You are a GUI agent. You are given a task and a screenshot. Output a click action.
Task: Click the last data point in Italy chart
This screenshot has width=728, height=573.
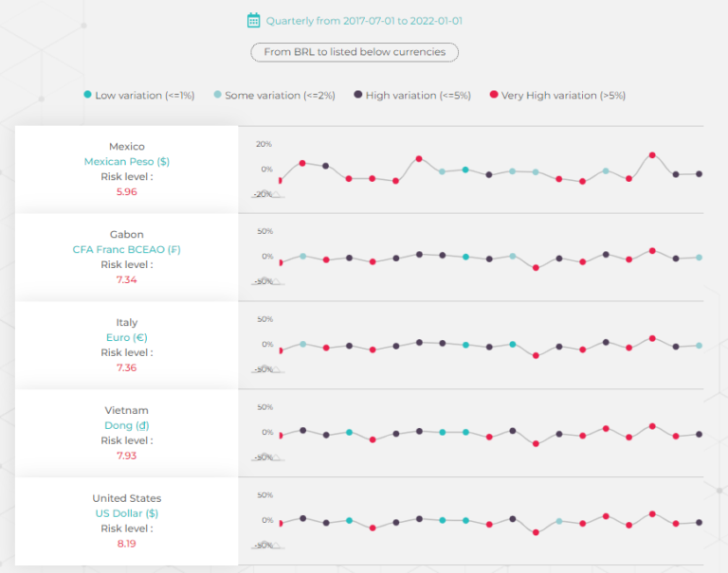point(699,346)
